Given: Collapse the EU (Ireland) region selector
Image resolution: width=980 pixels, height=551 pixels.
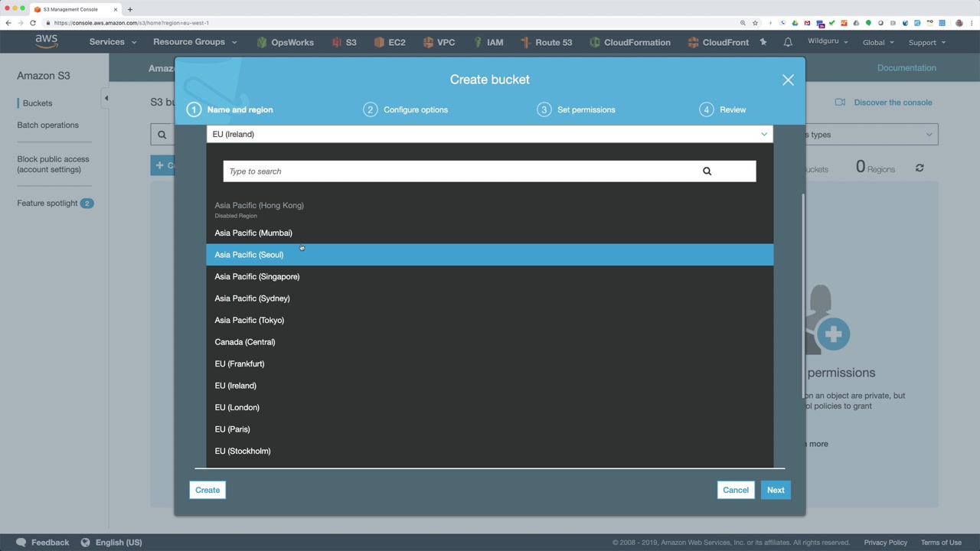Looking at the screenshot, I should [x=489, y=134].
